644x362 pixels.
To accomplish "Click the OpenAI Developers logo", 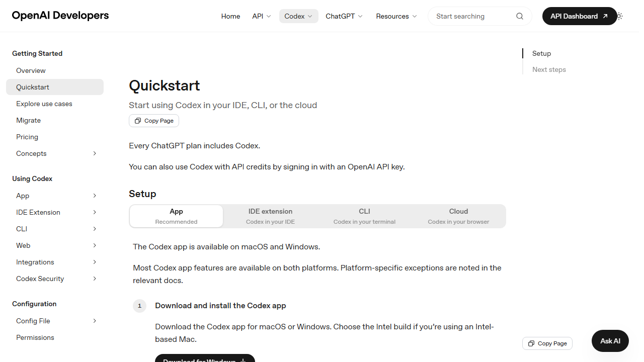I will pyautogui.click(x=60, y=16).
